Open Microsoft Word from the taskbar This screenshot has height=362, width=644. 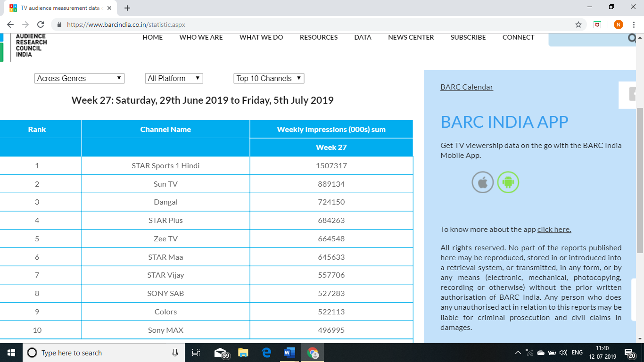[289, 352]
